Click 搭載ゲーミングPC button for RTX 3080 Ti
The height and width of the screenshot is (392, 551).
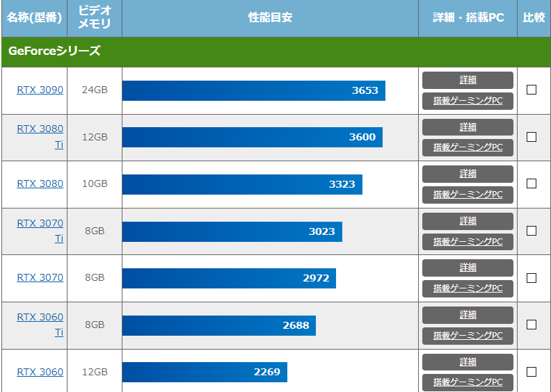pyautogui.click(x=468, y=148)
